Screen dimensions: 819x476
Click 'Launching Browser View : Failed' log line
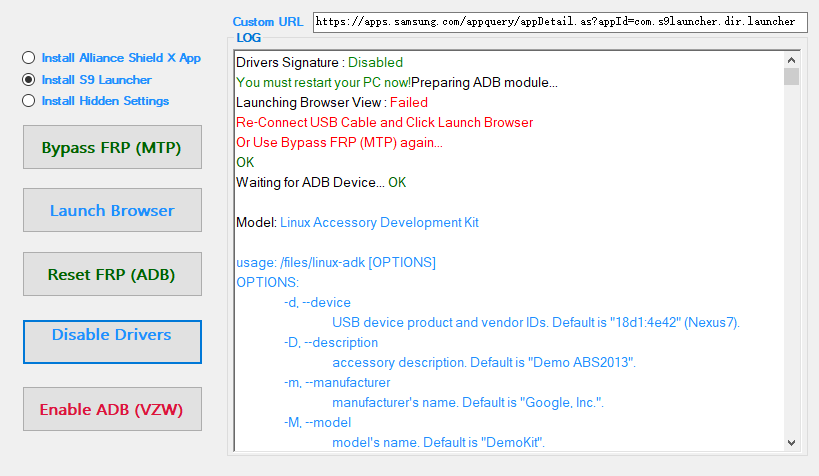click(332, 102)
